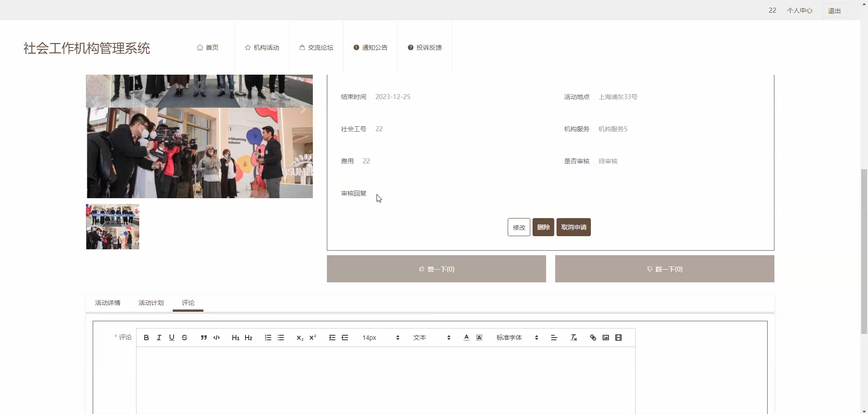
Task: Click the 待审核 review status value
Action: point(608,161)
